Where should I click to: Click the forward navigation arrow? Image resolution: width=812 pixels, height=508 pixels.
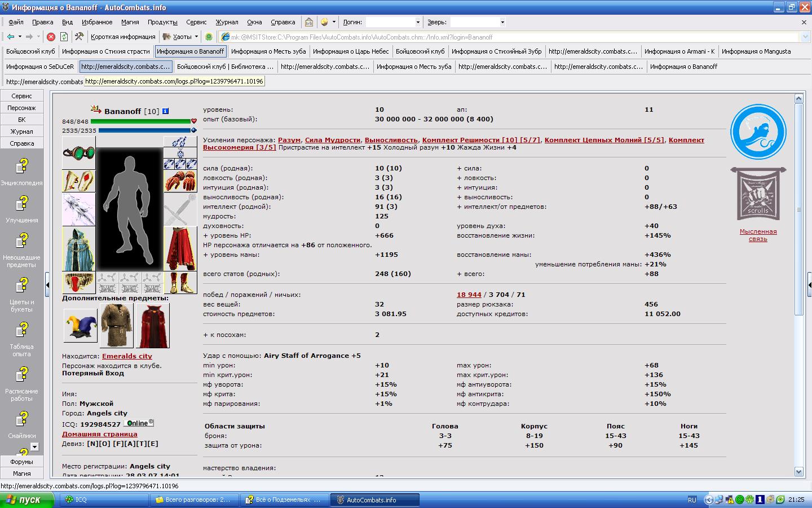29,37
